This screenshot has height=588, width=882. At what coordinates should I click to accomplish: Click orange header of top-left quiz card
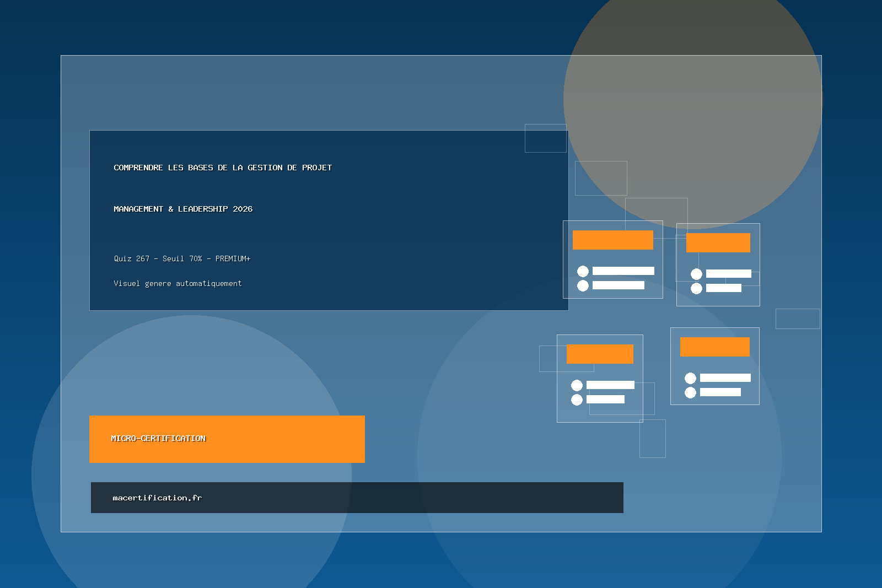pyautogui.click(x=612, y=240)
